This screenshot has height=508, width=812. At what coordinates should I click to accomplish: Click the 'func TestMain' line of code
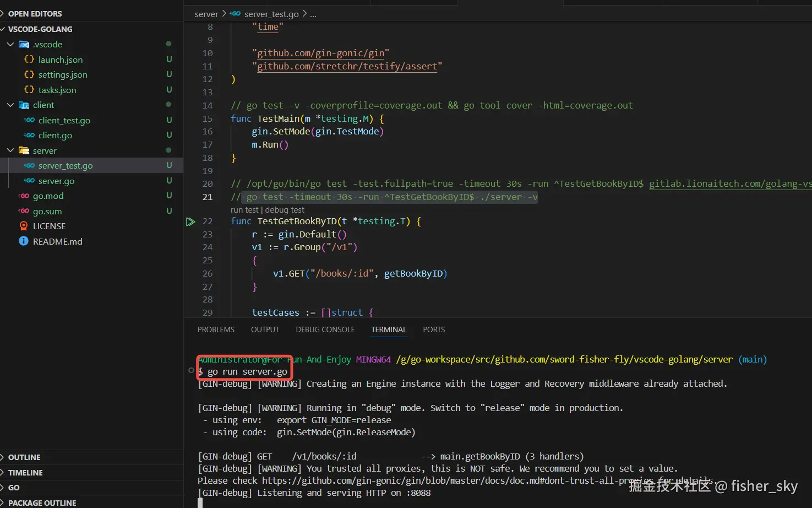click(307, 118)
